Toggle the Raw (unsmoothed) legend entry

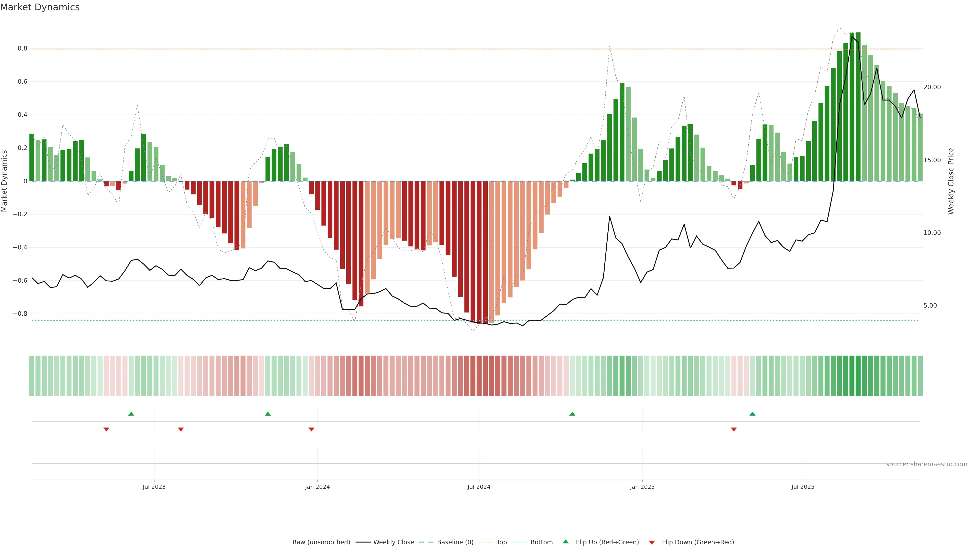[321, 542]
